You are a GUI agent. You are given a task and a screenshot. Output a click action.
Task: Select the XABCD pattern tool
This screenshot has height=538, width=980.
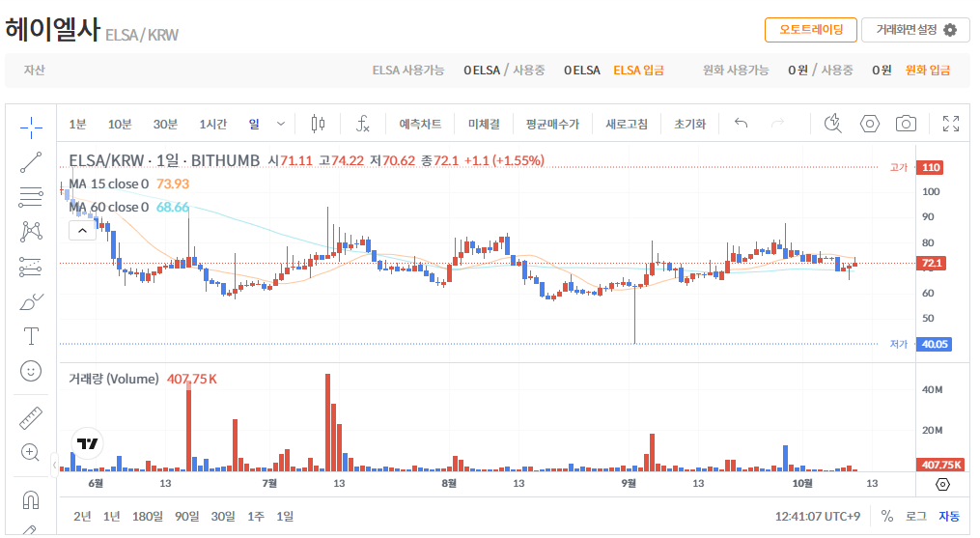pyautogui.click(x=31, y=232)
